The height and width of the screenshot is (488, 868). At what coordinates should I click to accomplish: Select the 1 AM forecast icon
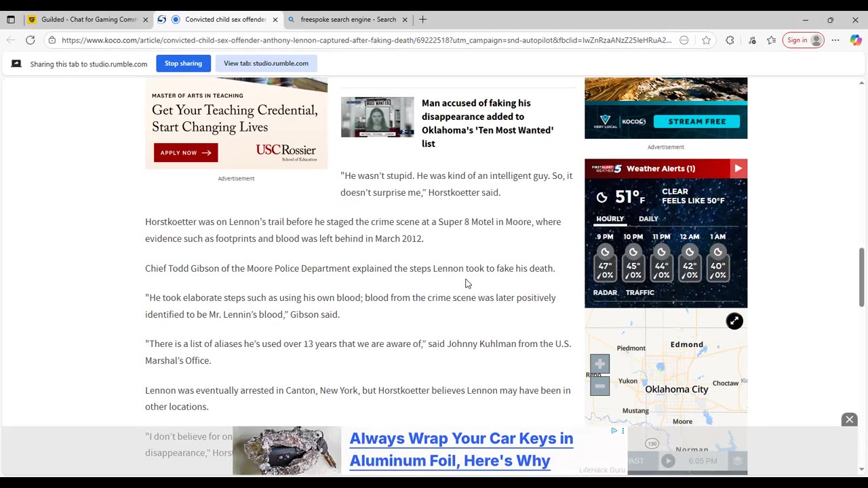click(718, 251)
